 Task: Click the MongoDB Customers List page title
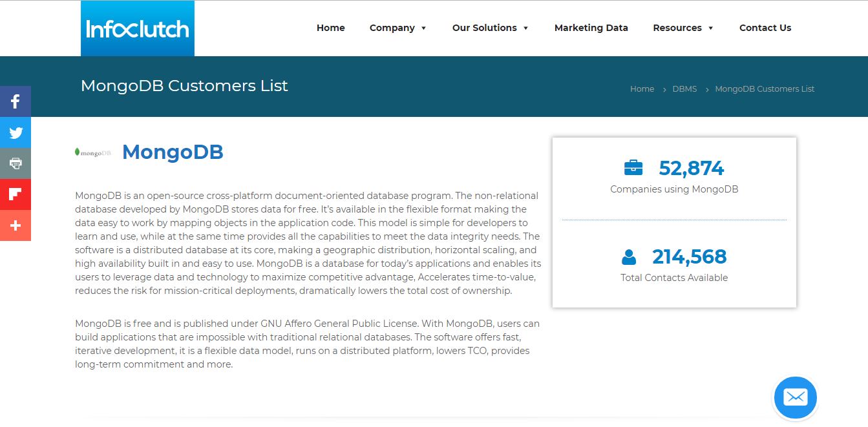(184, 86)
